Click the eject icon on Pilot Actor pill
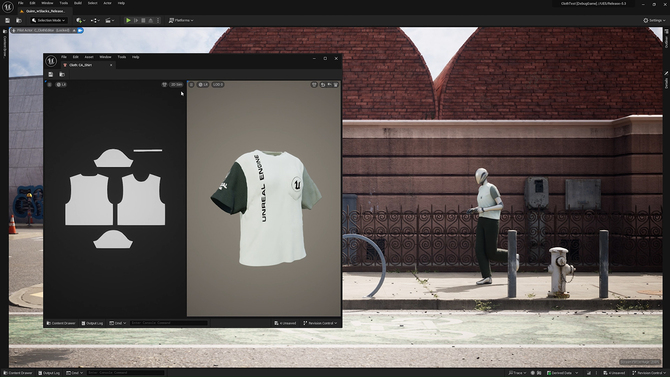This screenshot has height=377, width=670. coord(74,30)
